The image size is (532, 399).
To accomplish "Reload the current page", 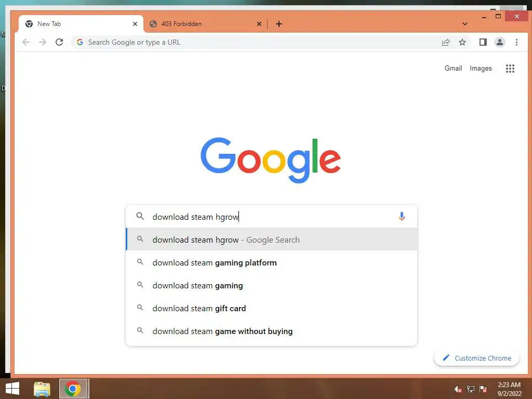I will click(x=59, y=42).
